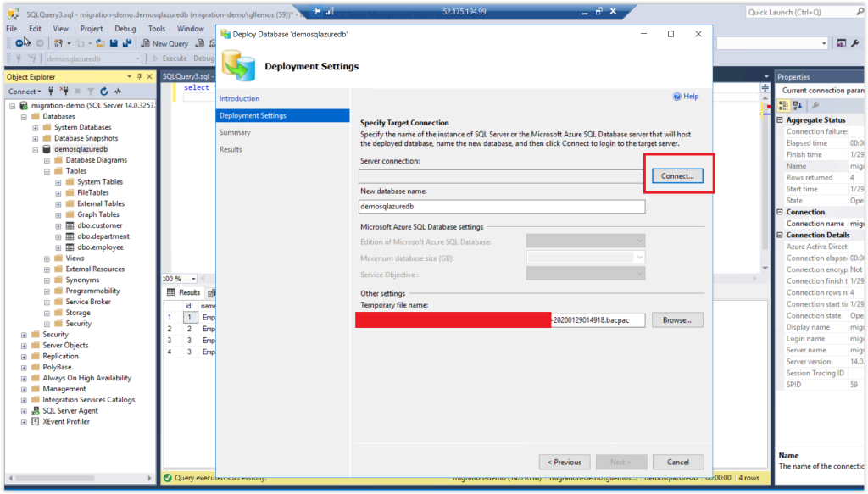
Task: Switch to the SQLQuery3.sql tab
Action: pos(186,76)
